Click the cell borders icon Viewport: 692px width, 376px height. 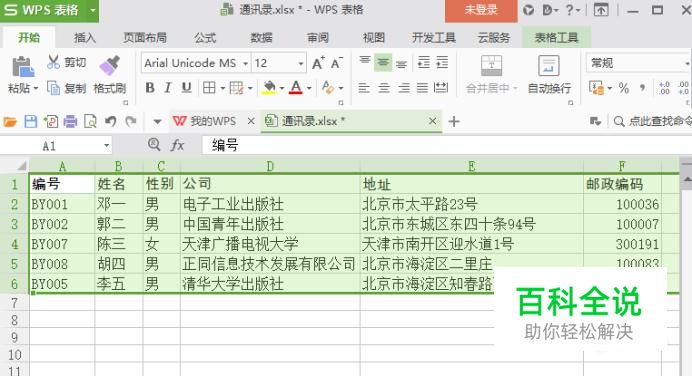pyautogui.click(x=209, y=88)
